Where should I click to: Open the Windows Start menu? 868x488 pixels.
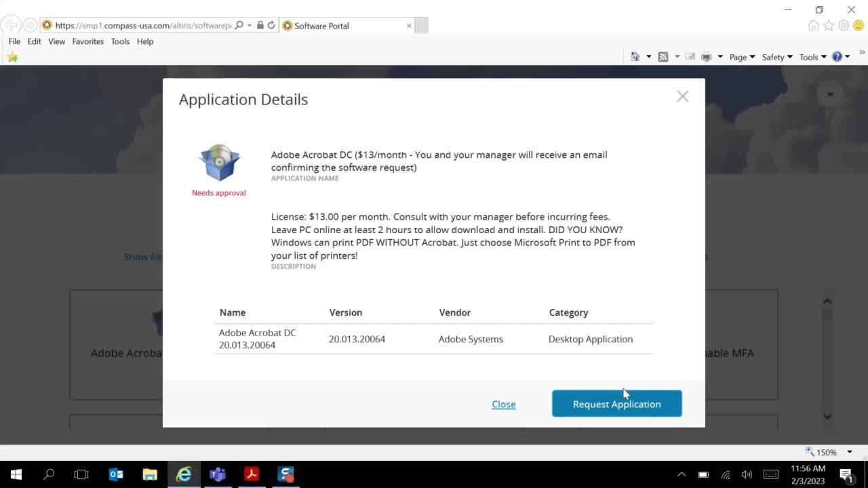[x=16, y=474]
